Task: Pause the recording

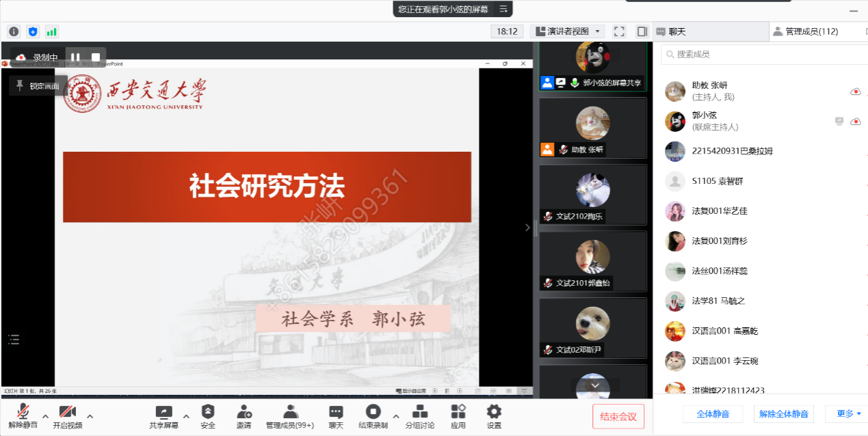Action: (x=75, y=57)
